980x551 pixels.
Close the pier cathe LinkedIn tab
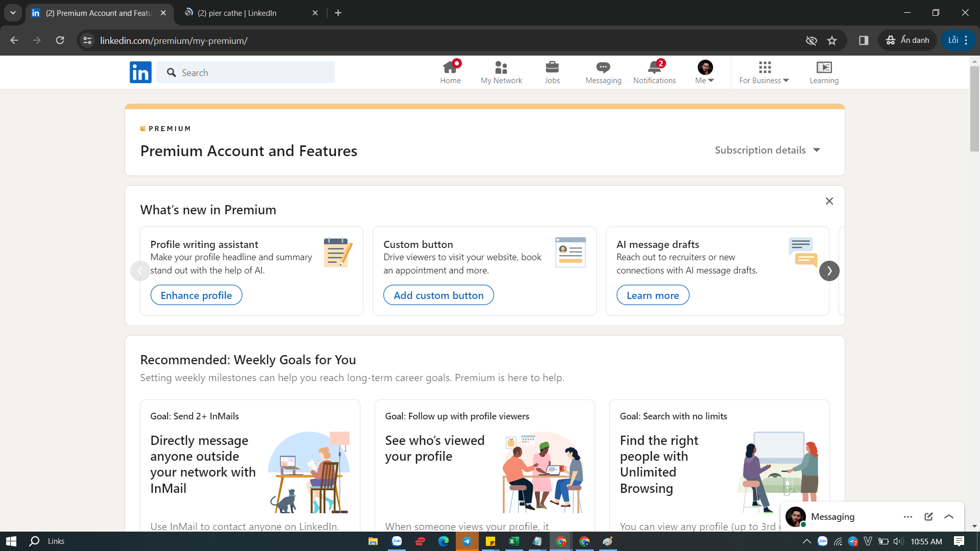(x=315, y=13)
